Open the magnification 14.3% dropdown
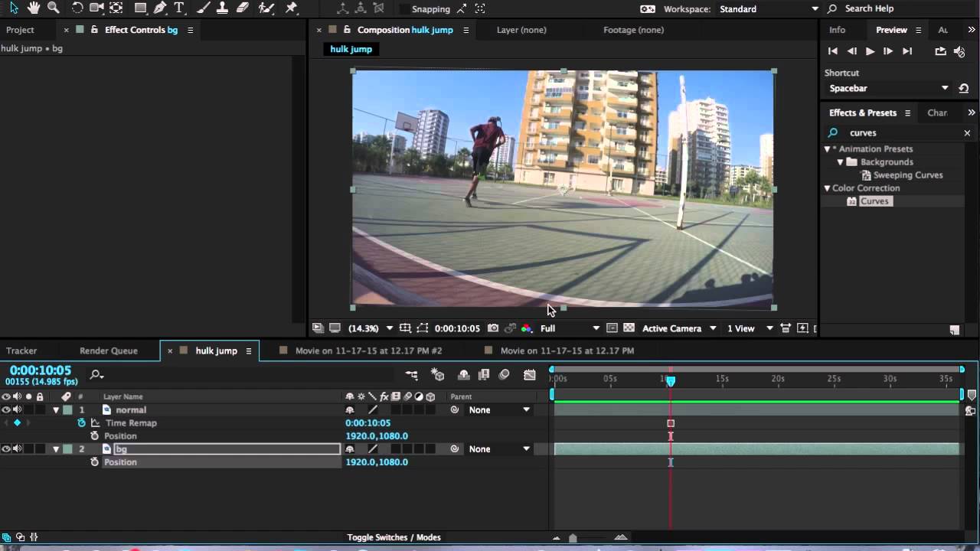The height and width of the screenshot is (551, 980). (x=371, y=328)
